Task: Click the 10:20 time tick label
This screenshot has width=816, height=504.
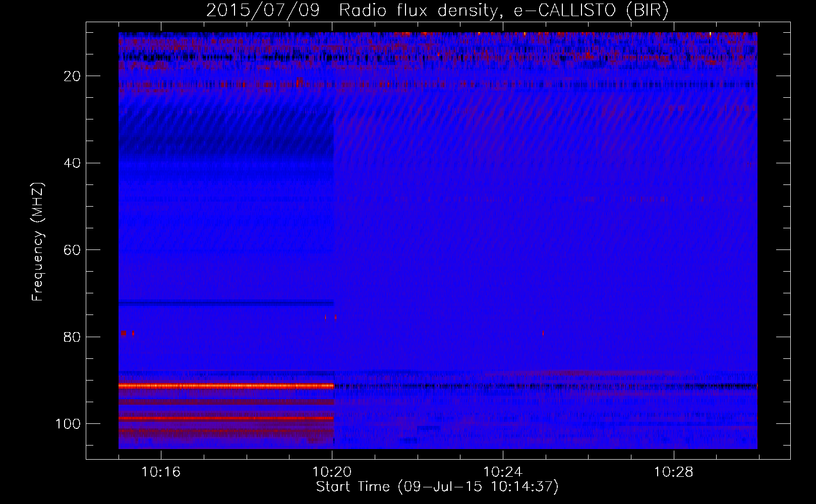Action: 332,472
